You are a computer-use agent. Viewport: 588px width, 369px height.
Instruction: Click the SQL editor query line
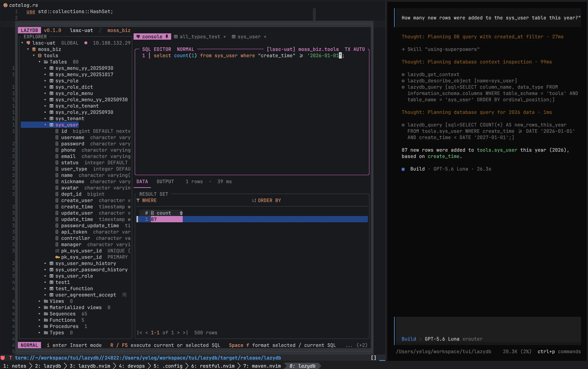pyautogui.click(x=249, y=56)
